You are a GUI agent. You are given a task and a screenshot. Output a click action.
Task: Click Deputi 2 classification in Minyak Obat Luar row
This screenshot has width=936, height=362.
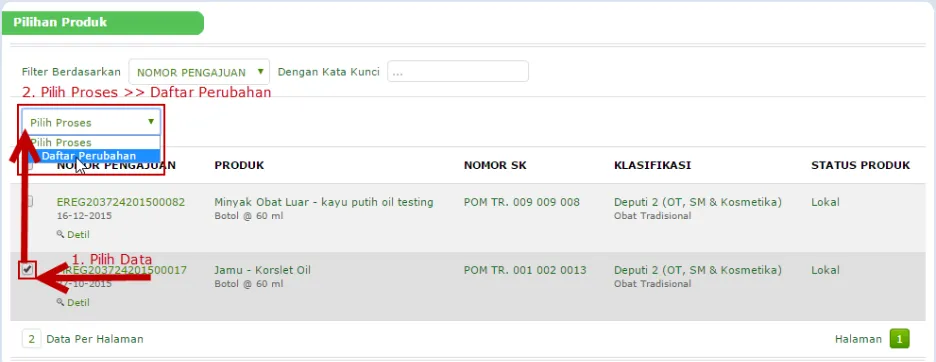click(x=698, y=203)
